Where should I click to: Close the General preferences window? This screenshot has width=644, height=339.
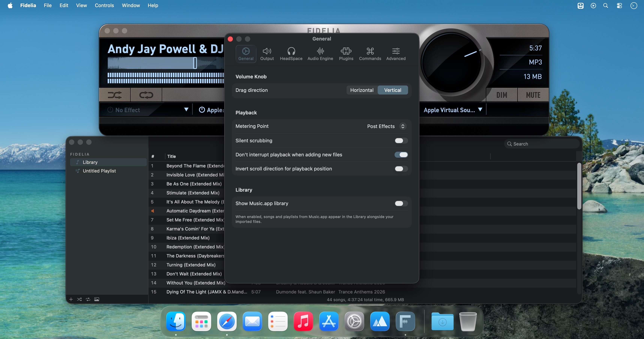[x=230, y=39]
